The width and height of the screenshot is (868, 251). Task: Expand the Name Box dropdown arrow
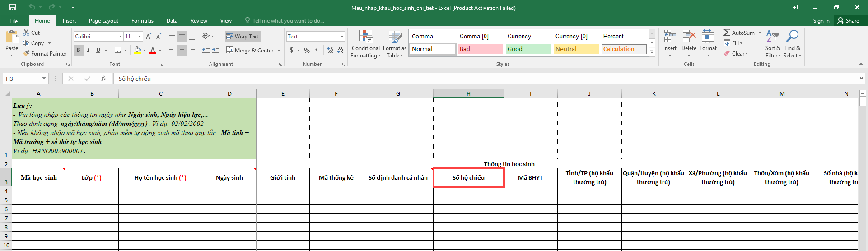(44, 79)
